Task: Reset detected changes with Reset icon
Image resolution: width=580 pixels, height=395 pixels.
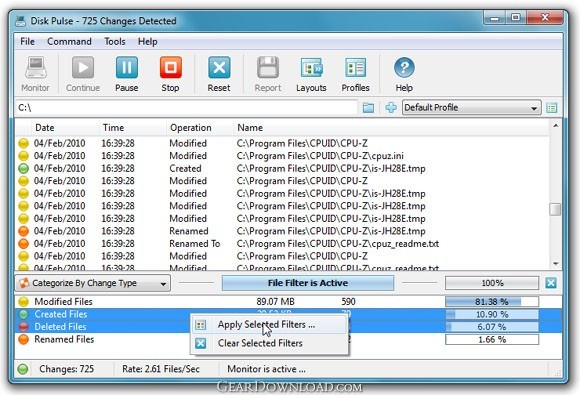Action: (219, 67)
